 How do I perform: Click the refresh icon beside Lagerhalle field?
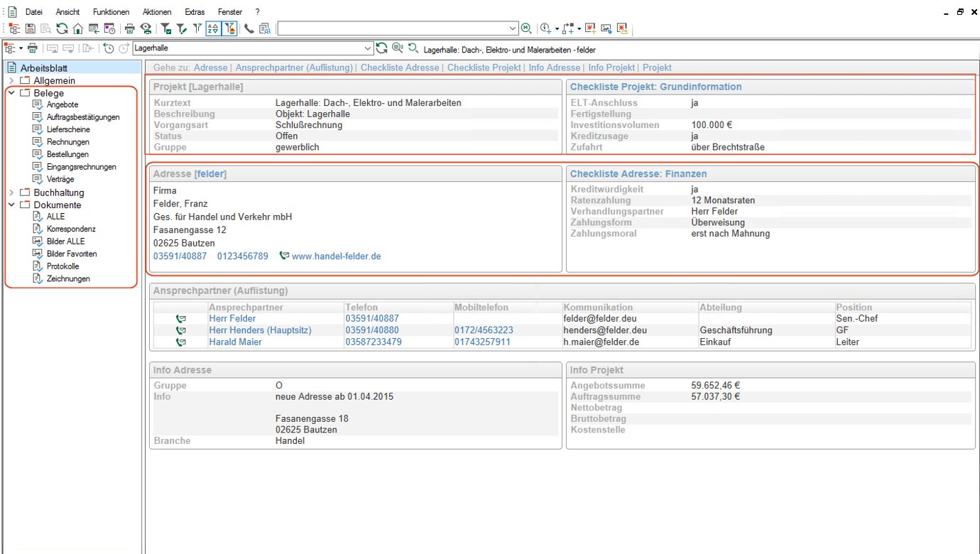381,48
